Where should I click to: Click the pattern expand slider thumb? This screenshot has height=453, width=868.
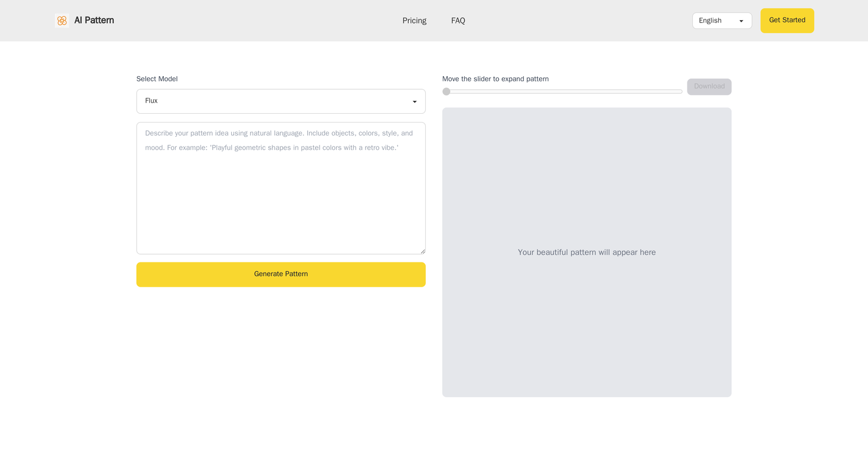[446, 91]
